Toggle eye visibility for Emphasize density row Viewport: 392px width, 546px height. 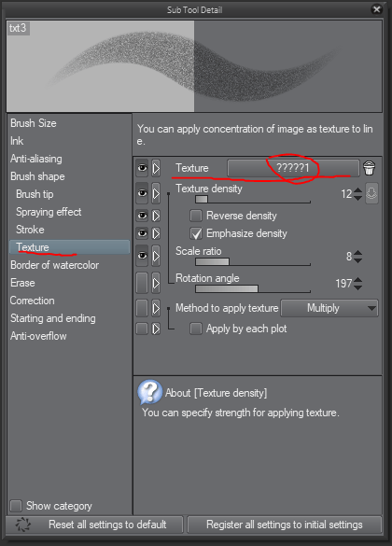click(142, 233)
